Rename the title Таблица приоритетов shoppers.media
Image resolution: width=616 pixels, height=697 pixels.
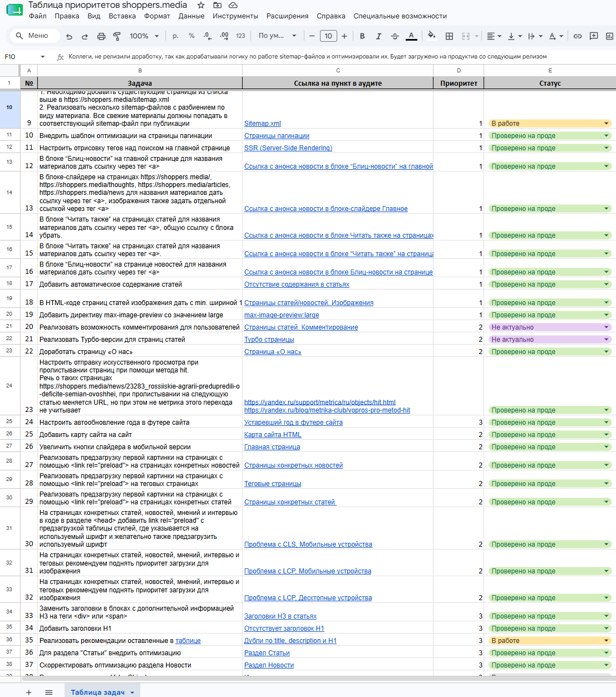[108, 5]
